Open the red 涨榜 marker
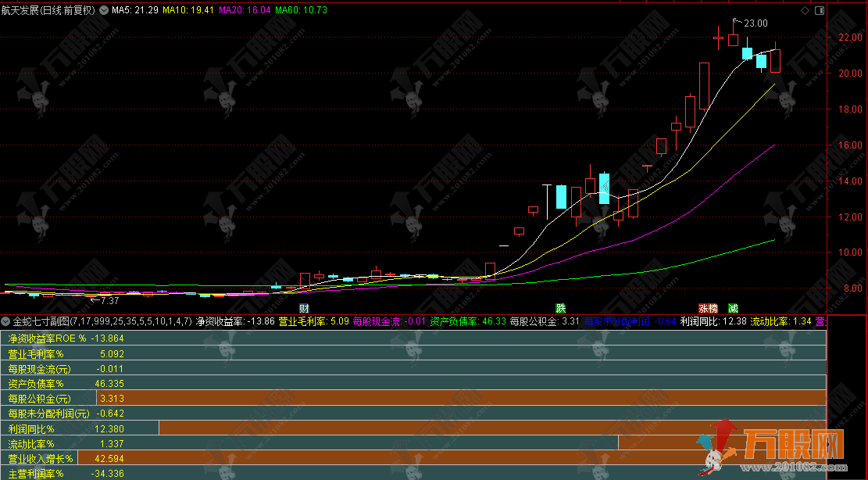Image resolution: width=868 pixels, height=480 pixels. 708,308
